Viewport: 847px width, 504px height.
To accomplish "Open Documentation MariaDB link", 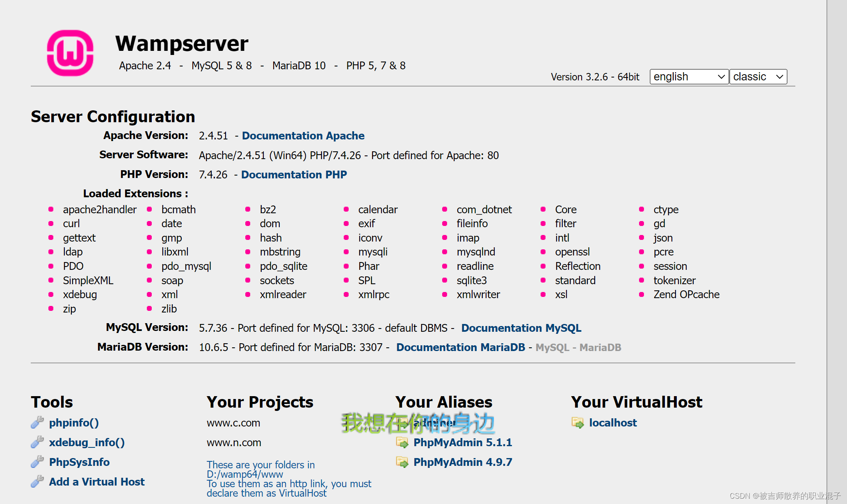I will 461,347.
